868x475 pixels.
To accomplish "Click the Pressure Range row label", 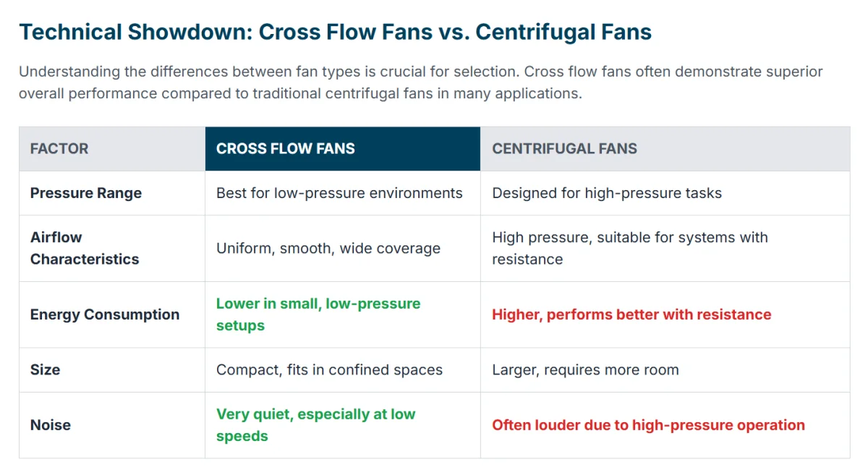I will point(86,193).
